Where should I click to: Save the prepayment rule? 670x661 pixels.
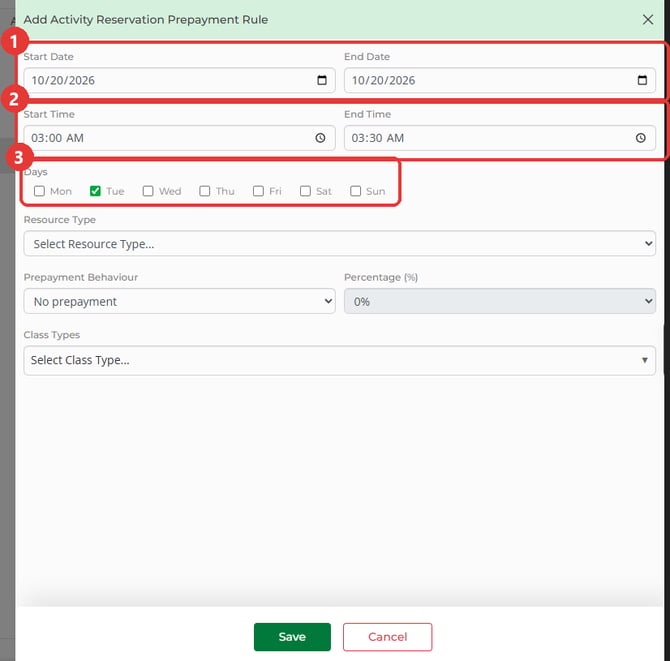[292, 637]
